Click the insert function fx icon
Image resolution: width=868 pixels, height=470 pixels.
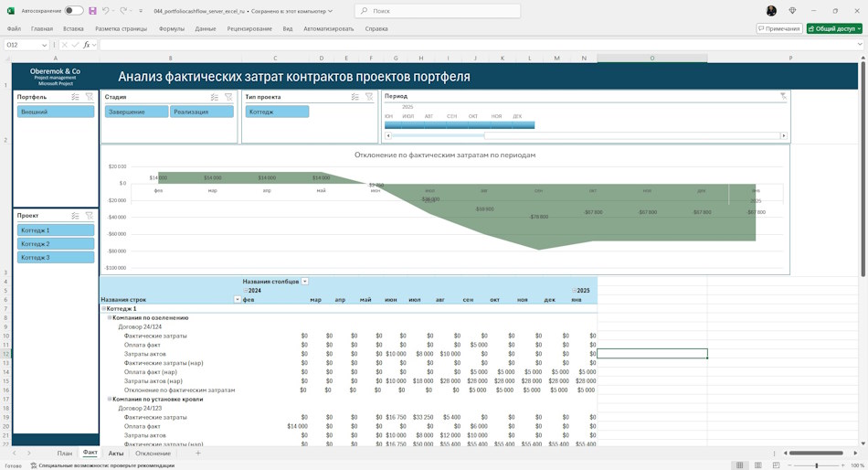87,45
